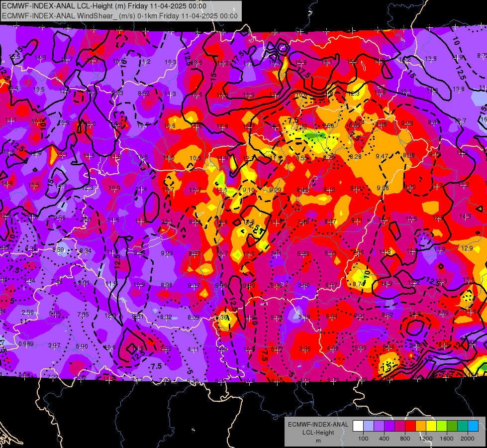487x448 pixels.
Task: Pick the red legend swatch
Action: pyautogui.click(x=410, y=426)
